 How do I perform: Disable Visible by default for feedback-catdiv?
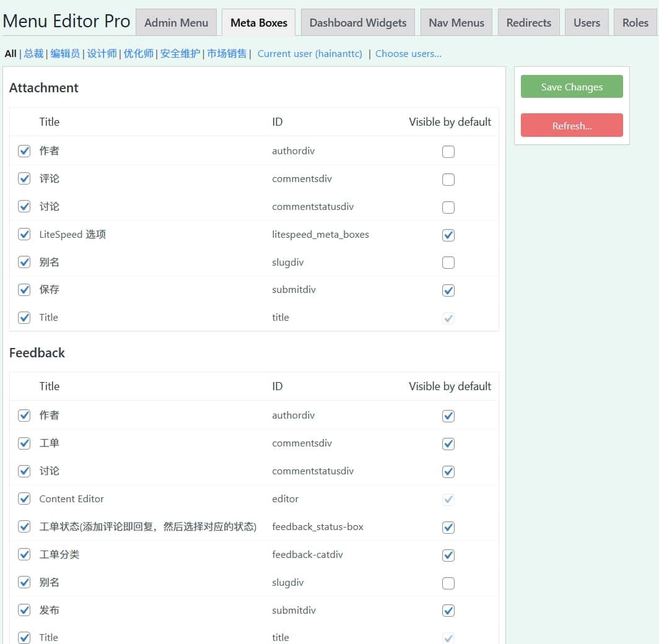coord(448,555)
